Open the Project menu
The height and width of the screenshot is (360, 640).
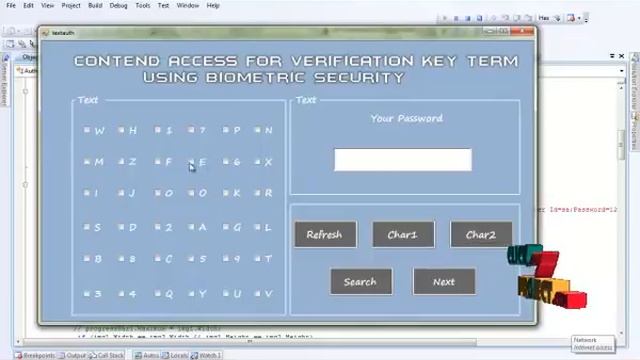71,6
